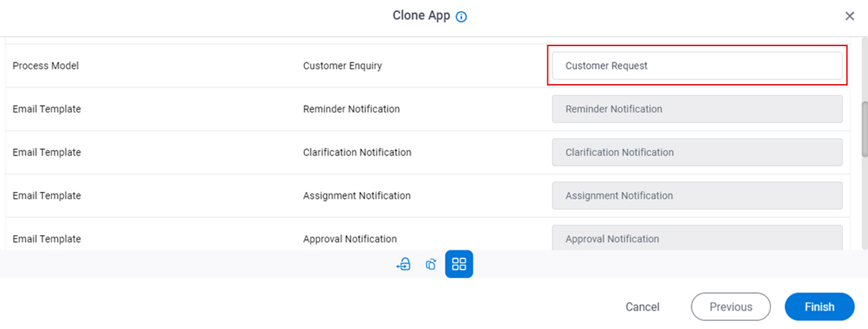The image size is (868, 329).
Task: Select the highlighted four-squares grid icon
Action: click(459, 264)
